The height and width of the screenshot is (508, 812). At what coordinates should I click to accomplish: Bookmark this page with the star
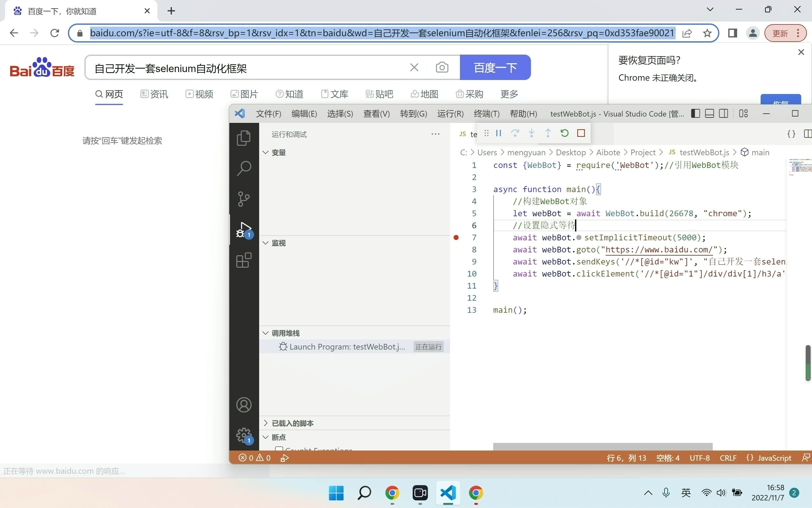pos(707,33)
